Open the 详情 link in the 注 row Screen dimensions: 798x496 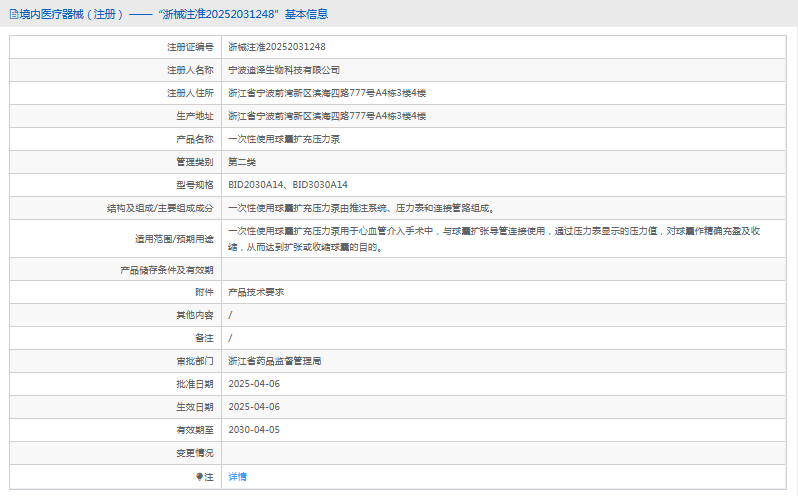(238, 477)
